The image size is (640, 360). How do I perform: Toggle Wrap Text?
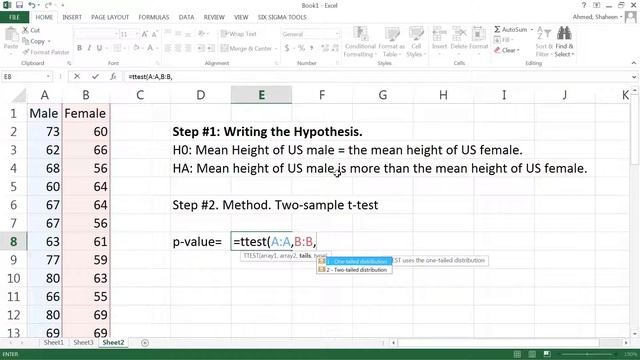(238, 34)
